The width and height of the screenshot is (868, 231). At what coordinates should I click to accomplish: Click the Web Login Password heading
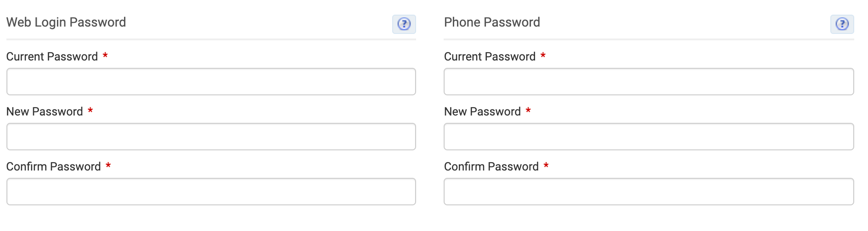pyautogui.click(x=66, y=22)
